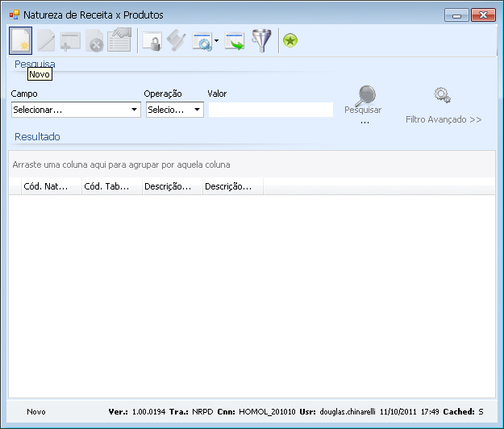Click the window title bar app icon

(15, 15)
